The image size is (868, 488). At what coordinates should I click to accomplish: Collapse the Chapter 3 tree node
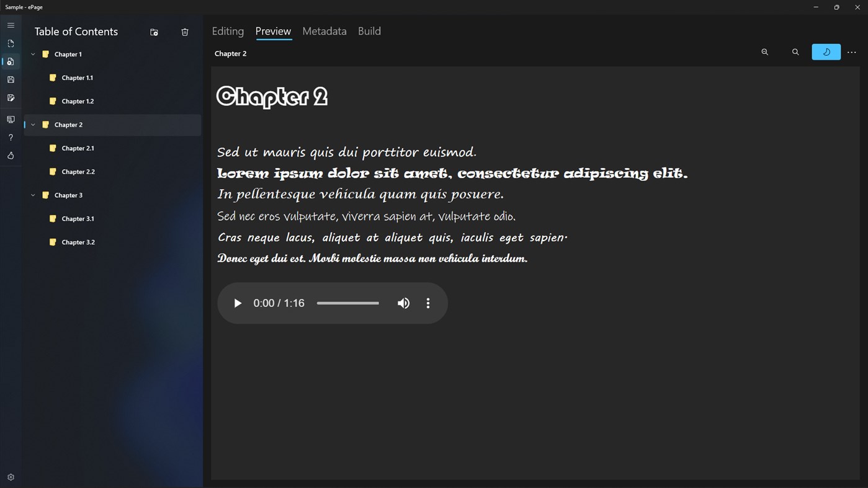(33, 195)
